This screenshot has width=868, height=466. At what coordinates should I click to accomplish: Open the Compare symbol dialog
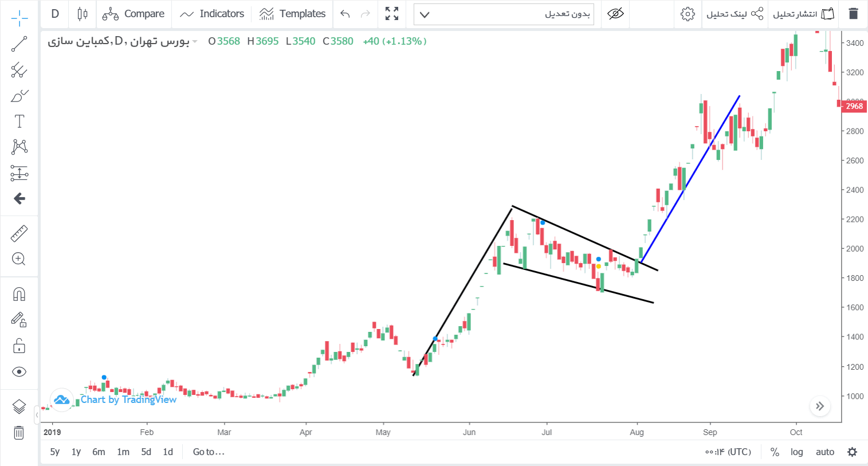[133, 14]
